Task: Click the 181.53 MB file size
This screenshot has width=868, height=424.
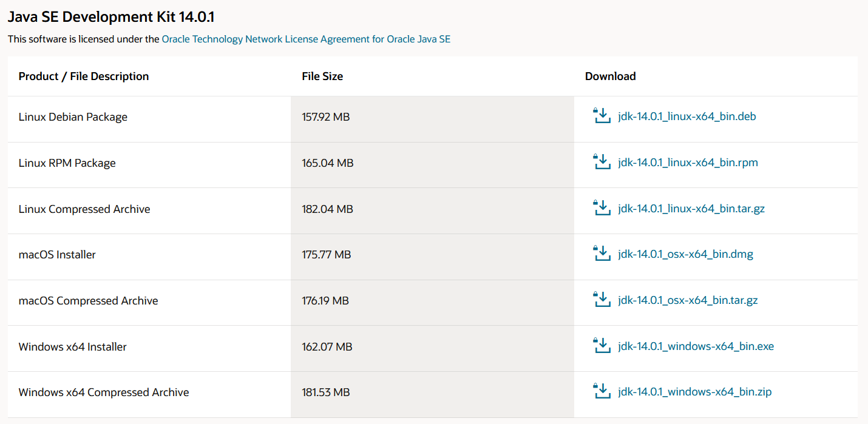Action: point(326,392)
